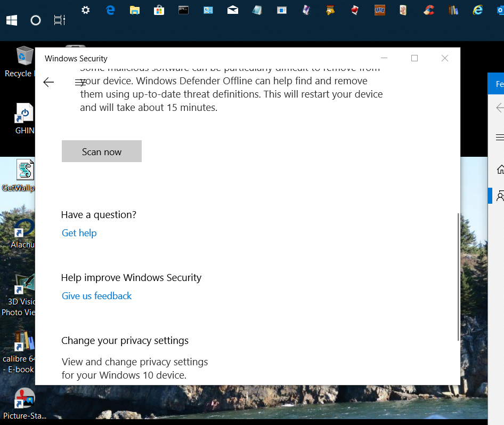Image resolution: width=504 pixels, height=425 pixels.
Task: Open Microsoft Store from the taskbar
Action: [x=159, y=10]
